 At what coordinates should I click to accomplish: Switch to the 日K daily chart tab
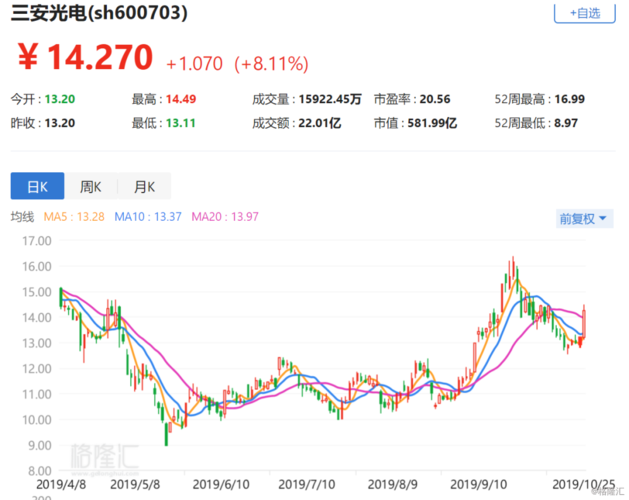point(37,186)
